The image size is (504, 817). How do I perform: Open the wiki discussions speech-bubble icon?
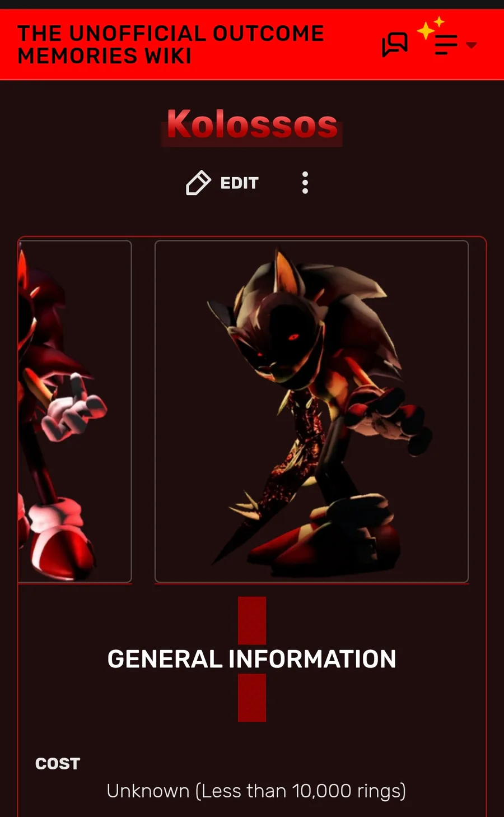coord(395,44)
